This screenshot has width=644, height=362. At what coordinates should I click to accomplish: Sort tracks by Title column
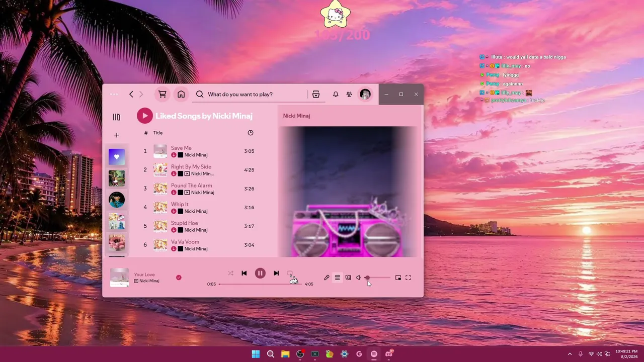(158, 133)
